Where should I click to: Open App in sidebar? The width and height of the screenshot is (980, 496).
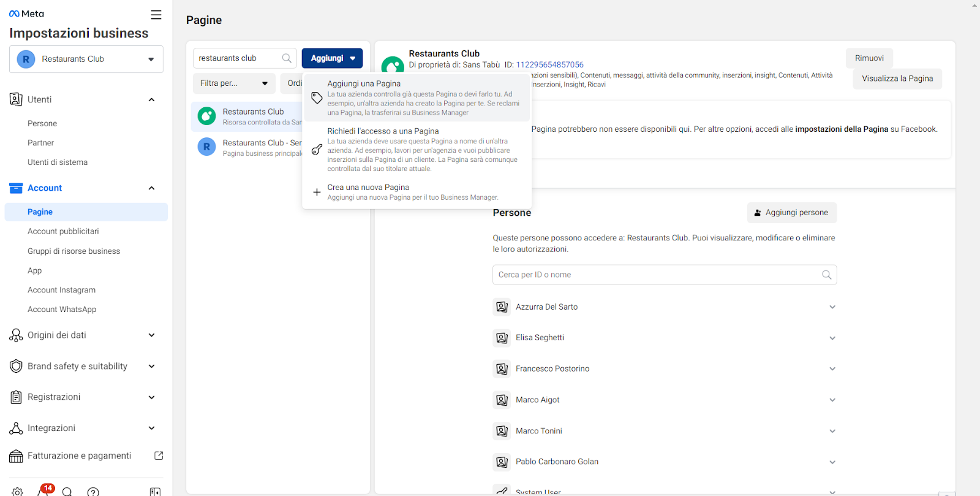tap(34, 270)
